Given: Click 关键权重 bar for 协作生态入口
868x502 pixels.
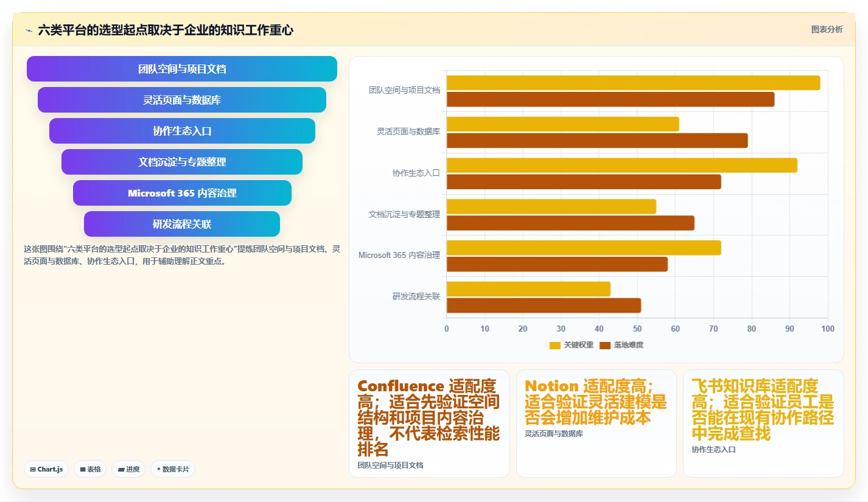Looking at the screenshot, I should 622,166.
